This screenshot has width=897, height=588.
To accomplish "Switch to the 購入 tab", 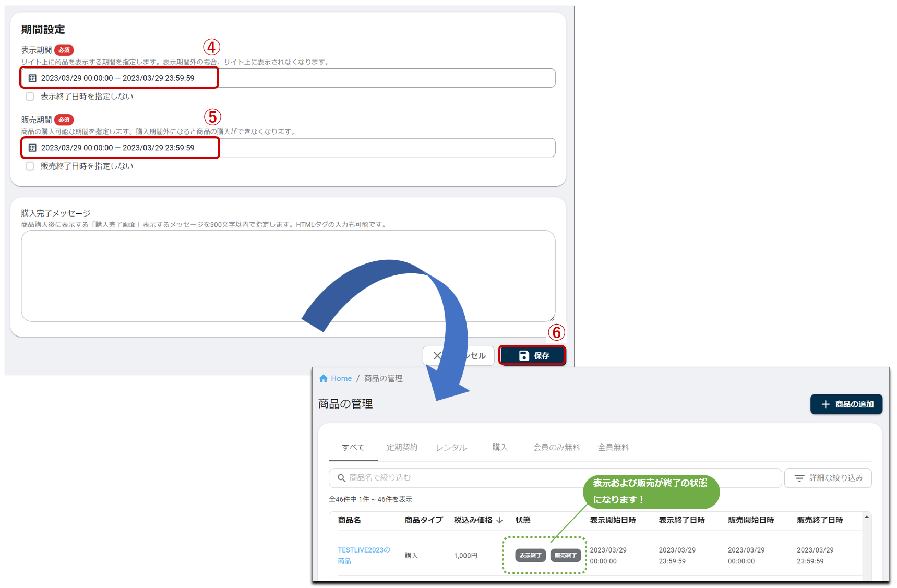I will pos(499,448).
